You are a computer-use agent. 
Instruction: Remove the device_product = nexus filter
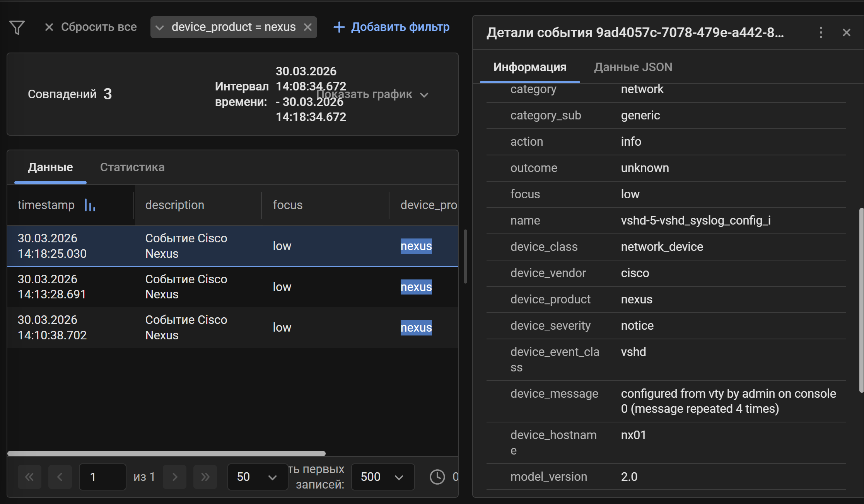(308, 27)
